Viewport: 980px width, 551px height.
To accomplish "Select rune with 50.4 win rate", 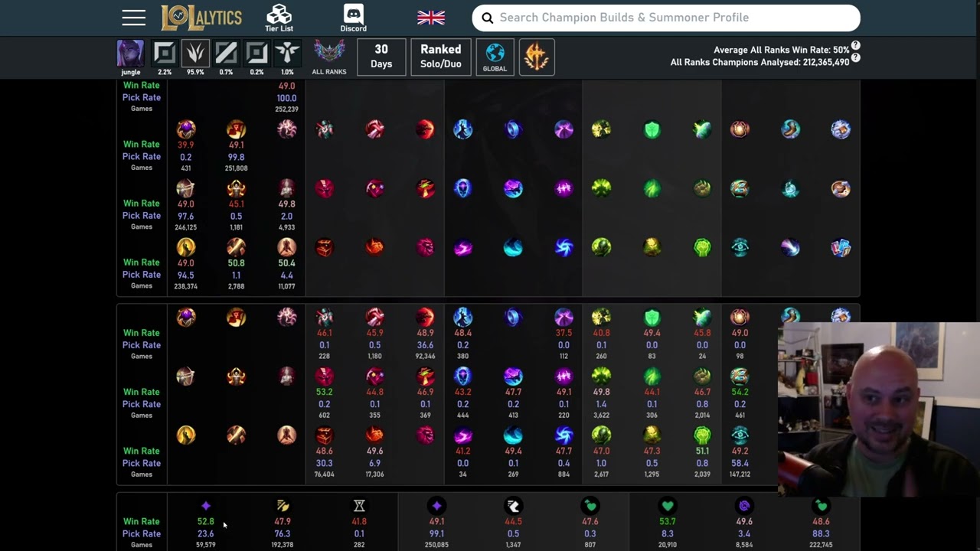I will (286, 247).
